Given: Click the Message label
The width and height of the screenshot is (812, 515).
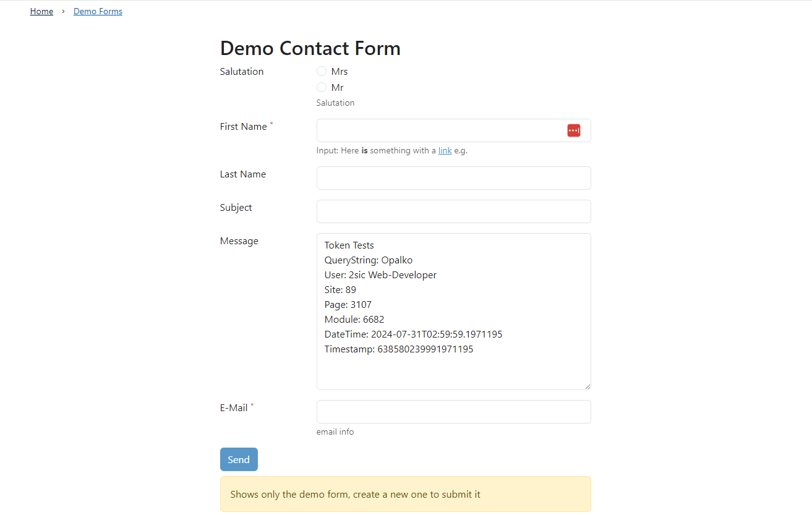Looking at the screenshot, I should (x=239, y=241).
